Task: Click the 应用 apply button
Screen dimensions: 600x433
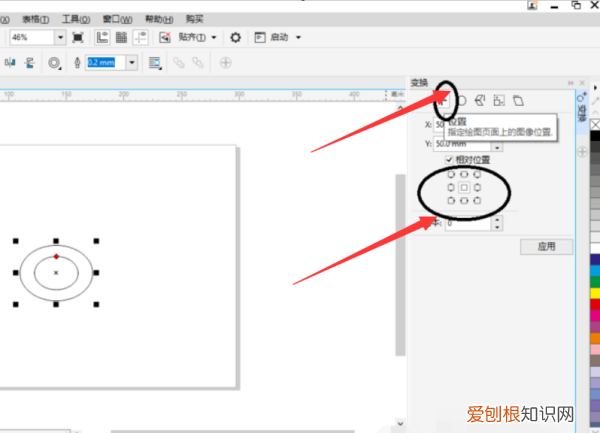Action: 546,246
